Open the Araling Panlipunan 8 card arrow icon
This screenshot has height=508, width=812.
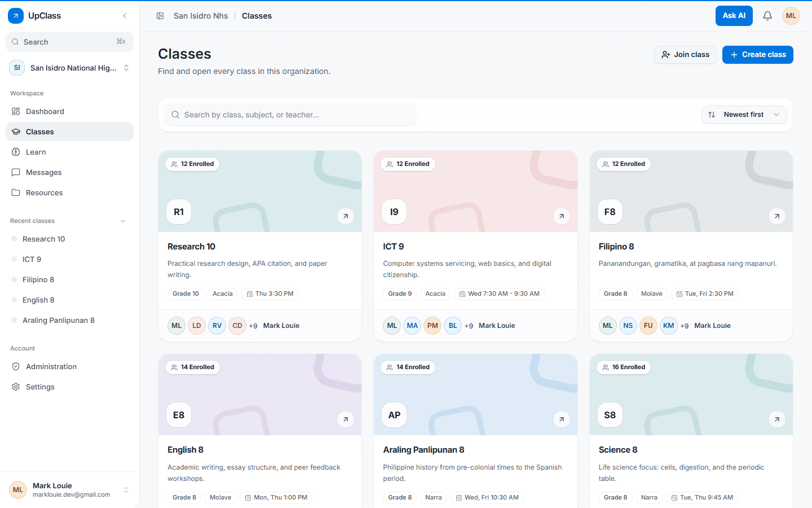[x=561, y=419]
